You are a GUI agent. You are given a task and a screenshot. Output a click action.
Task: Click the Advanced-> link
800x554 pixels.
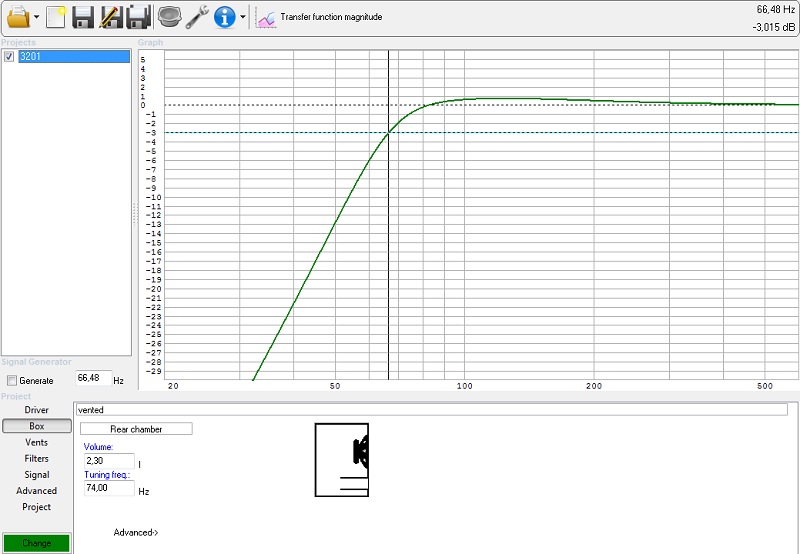click(136, 533)
